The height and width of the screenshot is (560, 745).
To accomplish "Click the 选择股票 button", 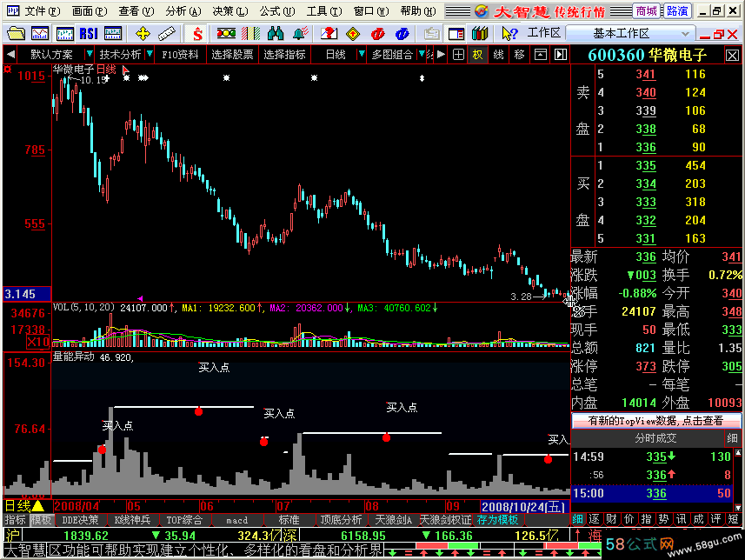I will (x=232, y=55).
